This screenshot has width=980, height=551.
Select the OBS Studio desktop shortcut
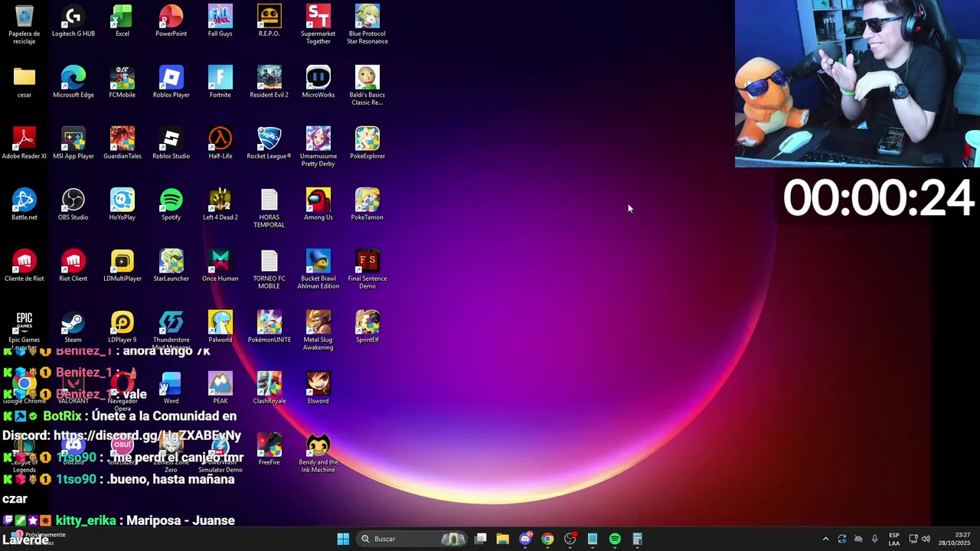[73, 205]
